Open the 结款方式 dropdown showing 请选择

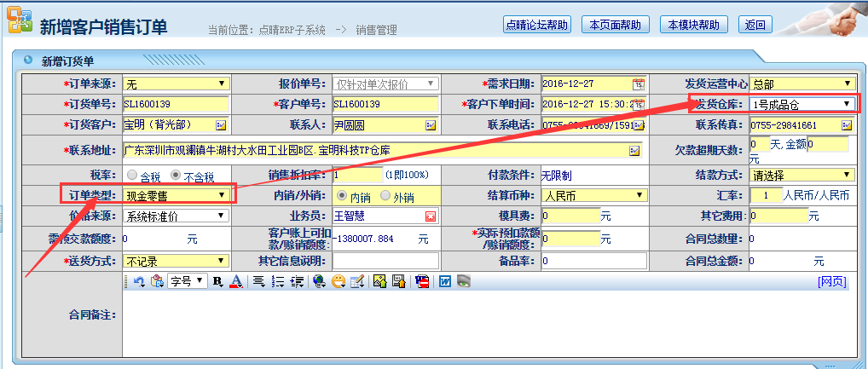pos(802,175)
